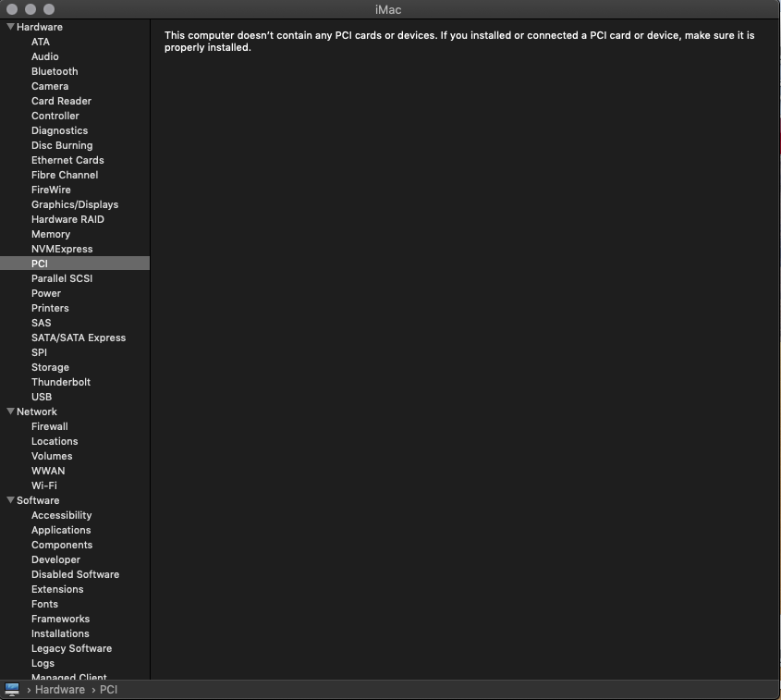Select FireWire in the sidebar
The width and height of the screenshot is (781, 700).
(x=51, y=190)
